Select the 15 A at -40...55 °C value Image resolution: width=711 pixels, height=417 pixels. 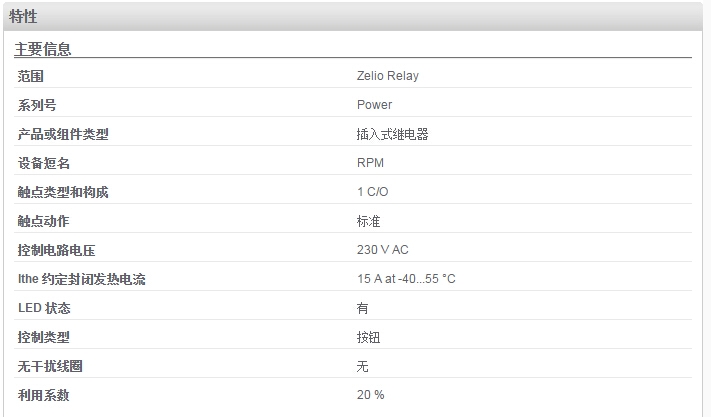coord(406,279)
